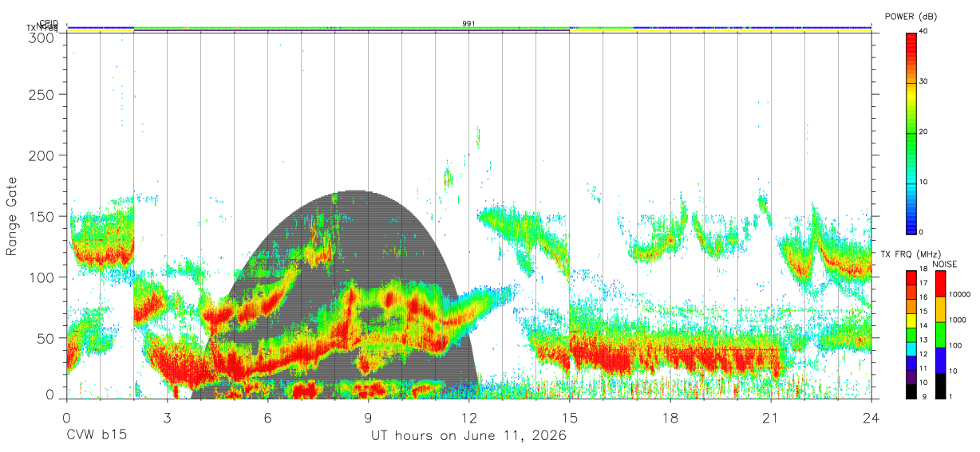Screen dimensions: 980x452
Task: Select the 13 MHz label in TX FRQ legend
Action: (924, 340)
